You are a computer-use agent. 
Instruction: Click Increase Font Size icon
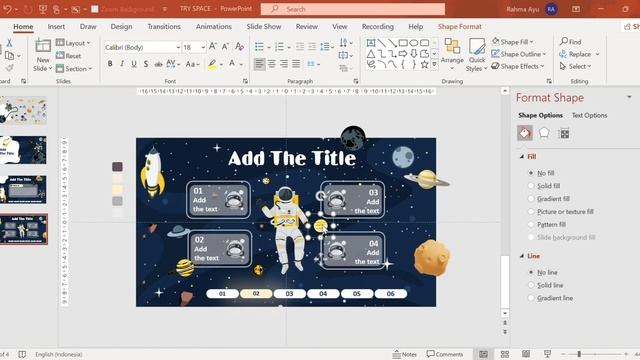pos(213,47)
